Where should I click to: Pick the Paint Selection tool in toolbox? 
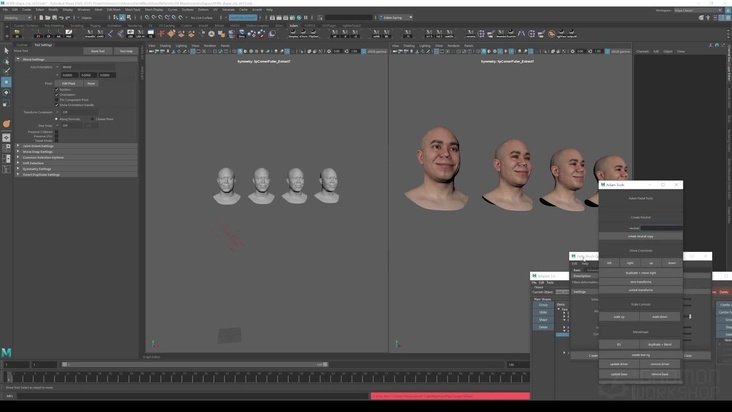(6, 71)
